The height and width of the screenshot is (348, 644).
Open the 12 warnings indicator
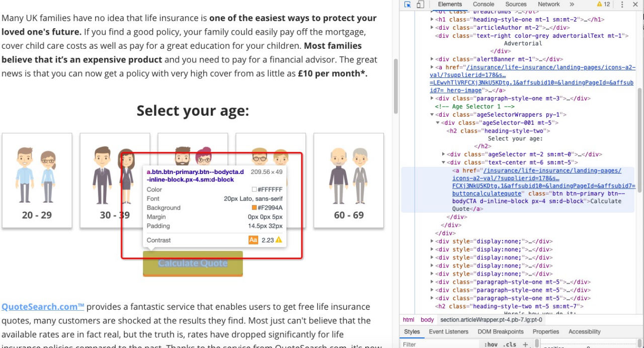coord(603,5)
